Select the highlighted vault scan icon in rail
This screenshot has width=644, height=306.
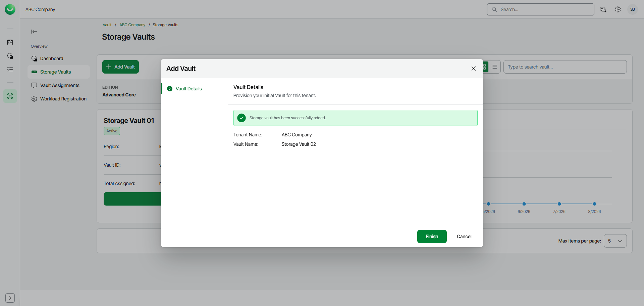(x=10, y=96)
